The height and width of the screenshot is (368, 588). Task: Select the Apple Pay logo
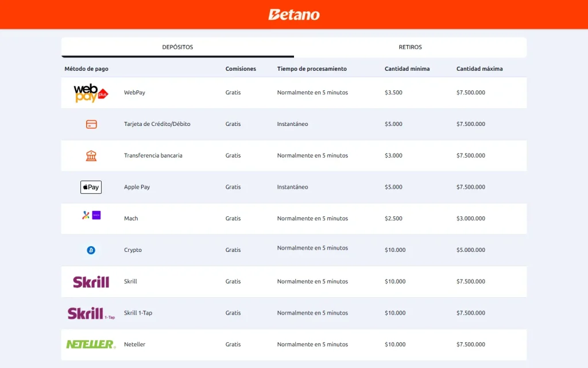coord(91,187)
